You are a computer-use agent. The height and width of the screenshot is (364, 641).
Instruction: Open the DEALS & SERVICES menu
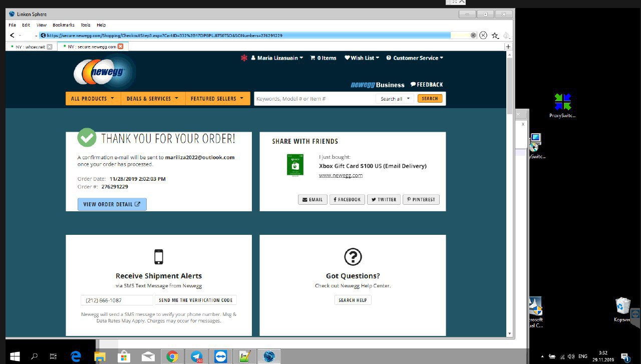coord(153,99)
